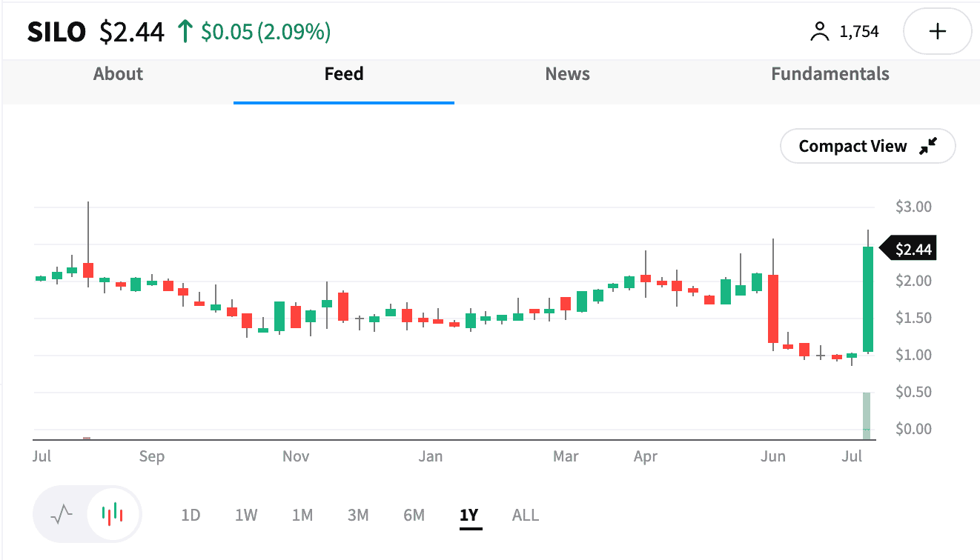
Task: Click the $0.50 axis label
Action: tap(913, 392)
